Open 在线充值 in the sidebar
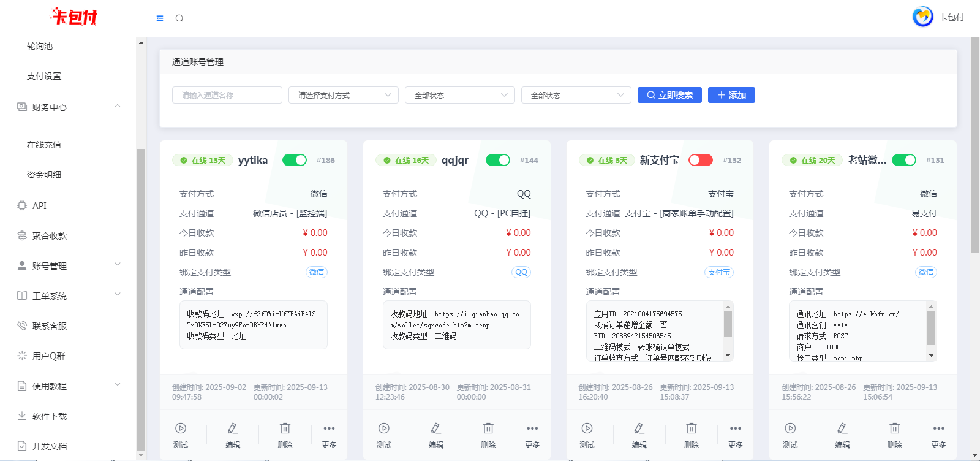 coord(44,145)
